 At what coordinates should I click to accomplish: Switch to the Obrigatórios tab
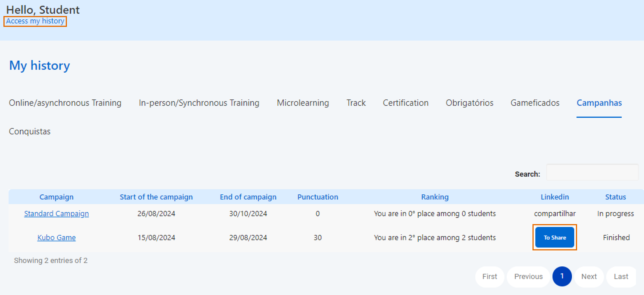[469, 103]
